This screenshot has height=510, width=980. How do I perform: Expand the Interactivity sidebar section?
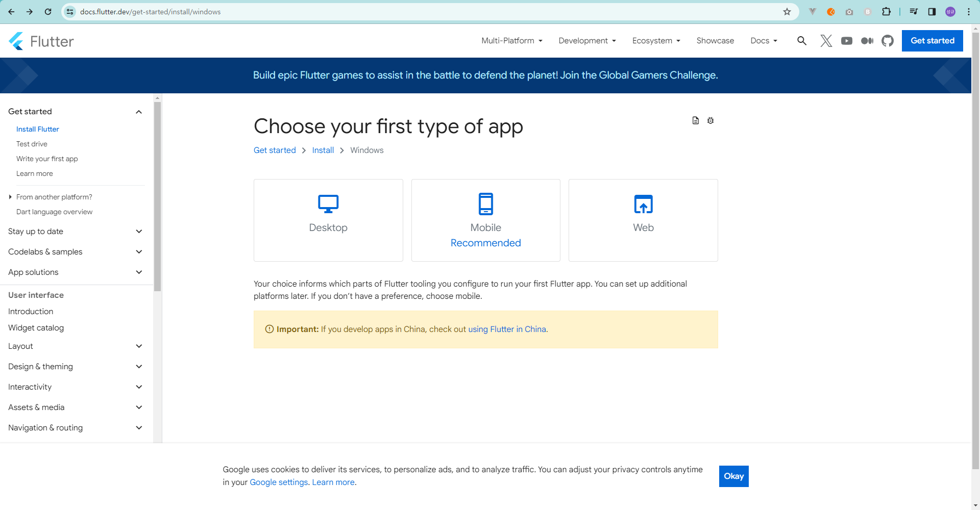139,387
